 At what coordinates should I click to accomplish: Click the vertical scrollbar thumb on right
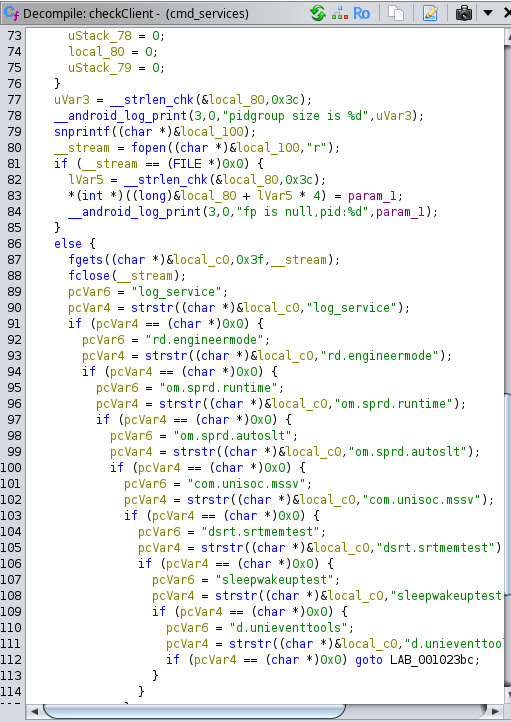tap(508, 494)
